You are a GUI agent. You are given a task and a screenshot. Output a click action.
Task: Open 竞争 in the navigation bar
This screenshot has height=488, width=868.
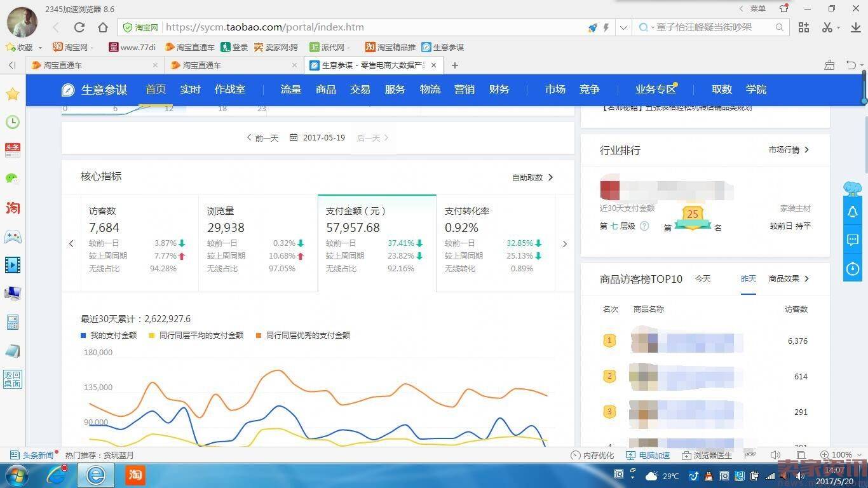click(589, 90)
